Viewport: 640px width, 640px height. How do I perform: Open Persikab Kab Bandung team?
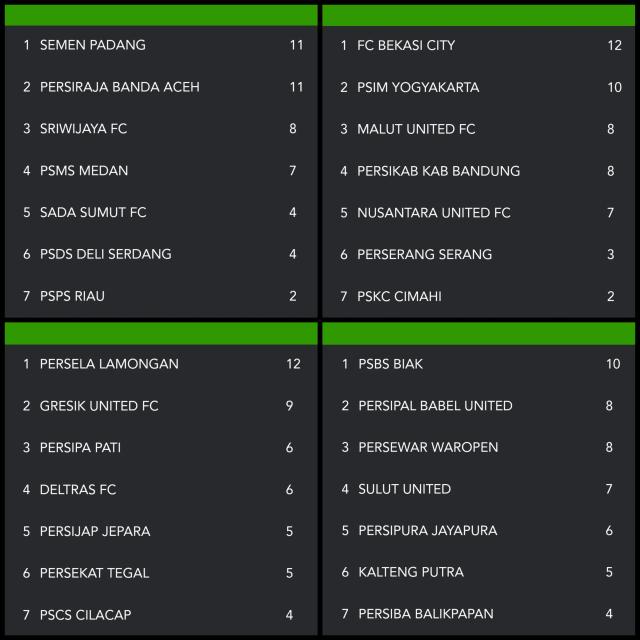point(438,171)
